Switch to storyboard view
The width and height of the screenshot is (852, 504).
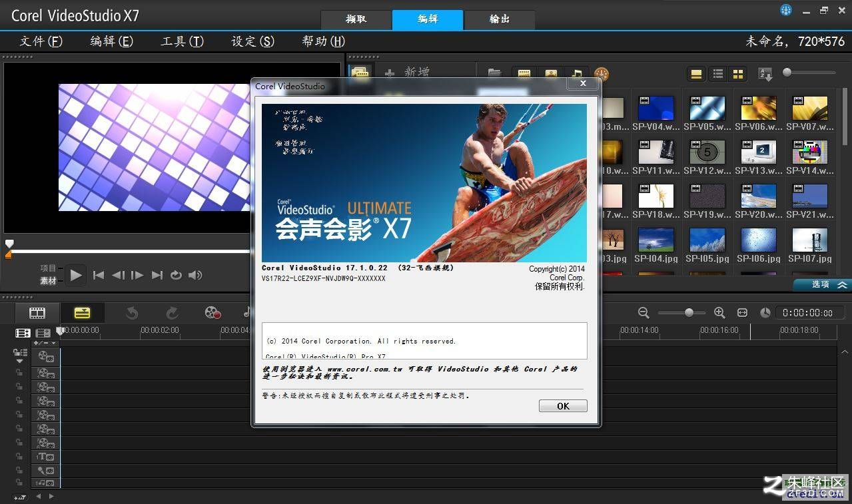pos(37,312)
